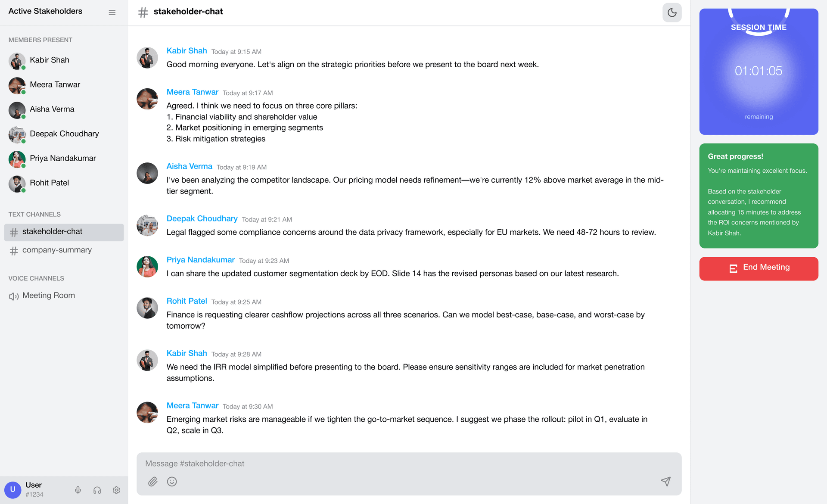Click the attach file paperclip icon
Image resolution: width=827 pixels, height=504 pixels.
153,482
